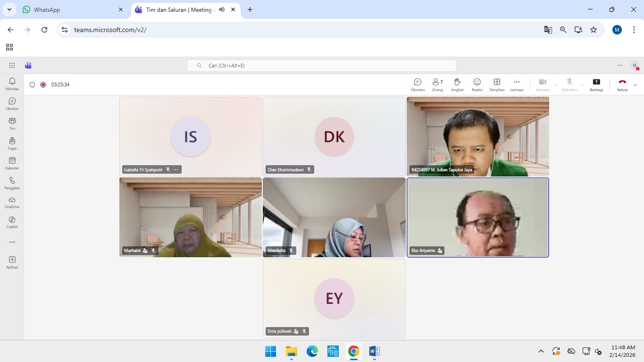644x362 pixels.
Task: Change layout via the Tampilan icon
Action: (x=497, y=84)
